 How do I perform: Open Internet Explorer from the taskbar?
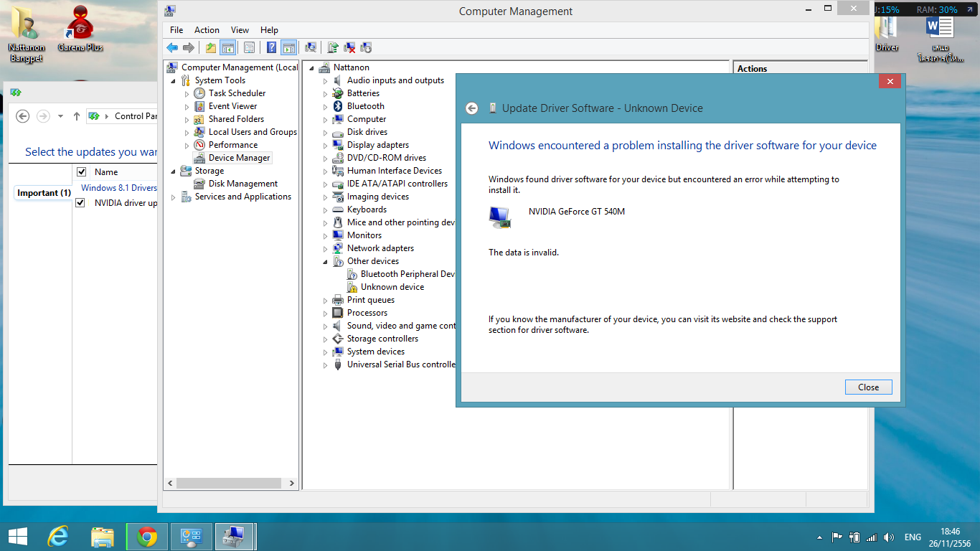pos(58,537)
